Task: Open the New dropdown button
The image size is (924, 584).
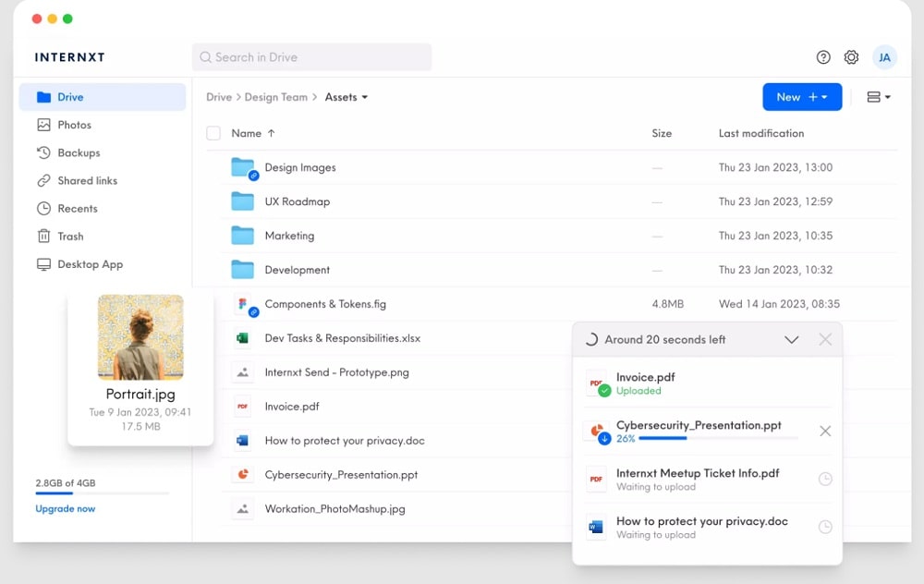Action: pos(802,97)
